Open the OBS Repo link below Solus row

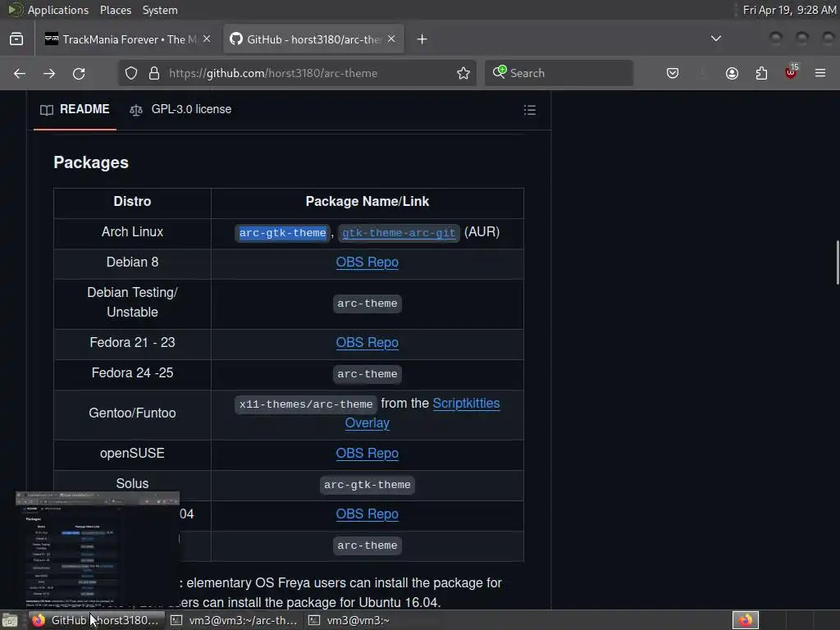(367, 514)
